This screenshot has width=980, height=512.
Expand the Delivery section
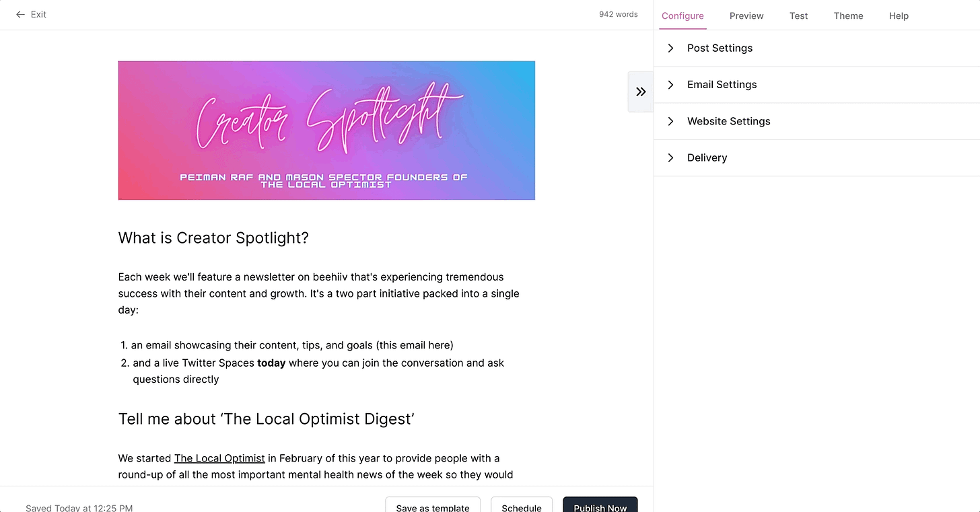click(x=816, y=158)
